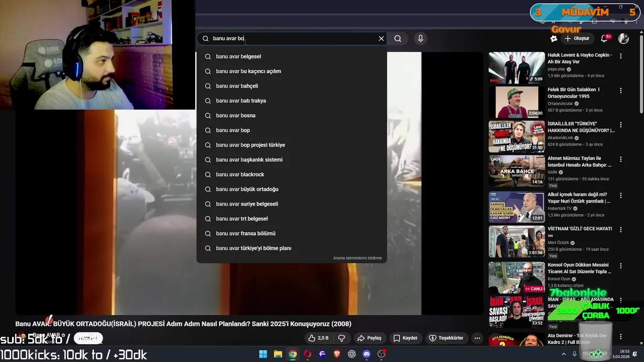The height and width of the screenshot is (362, 644).
Task: Open 'Felek Bir Gün Salakken' video thumbnail
Action: 516,102
